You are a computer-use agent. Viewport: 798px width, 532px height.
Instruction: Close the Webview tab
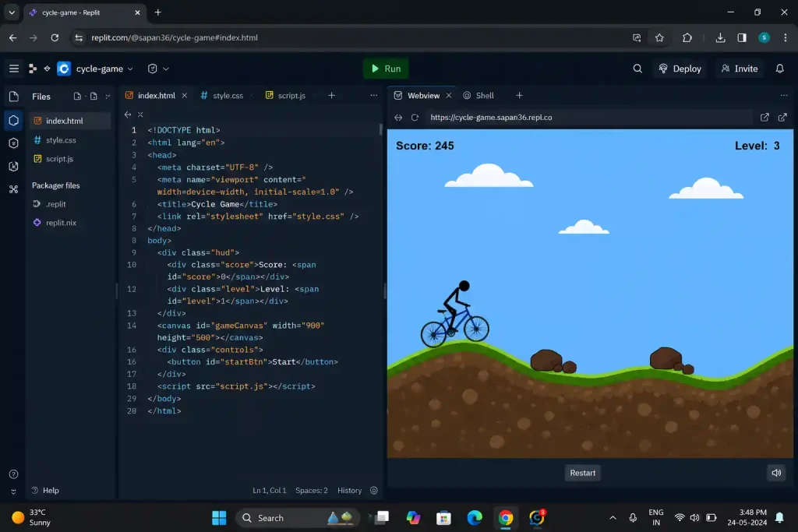click(x=448, y=96)
